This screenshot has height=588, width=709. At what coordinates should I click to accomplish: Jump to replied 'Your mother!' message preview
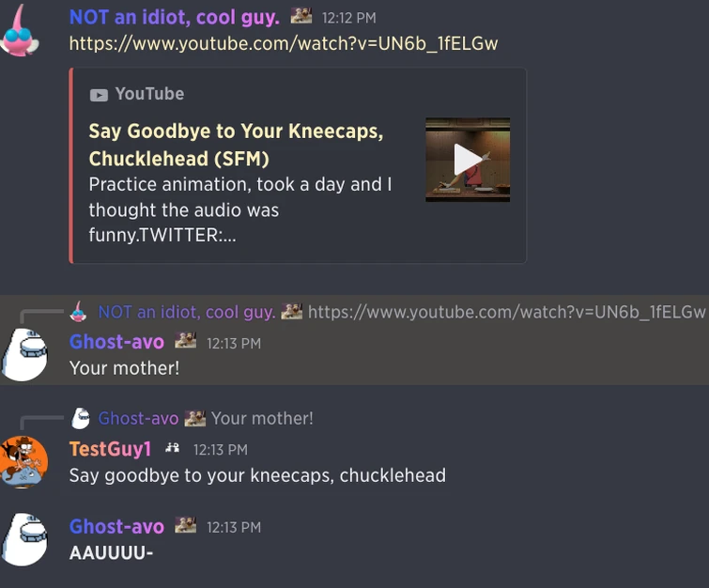pyautogui.click(x=262, y=418)
